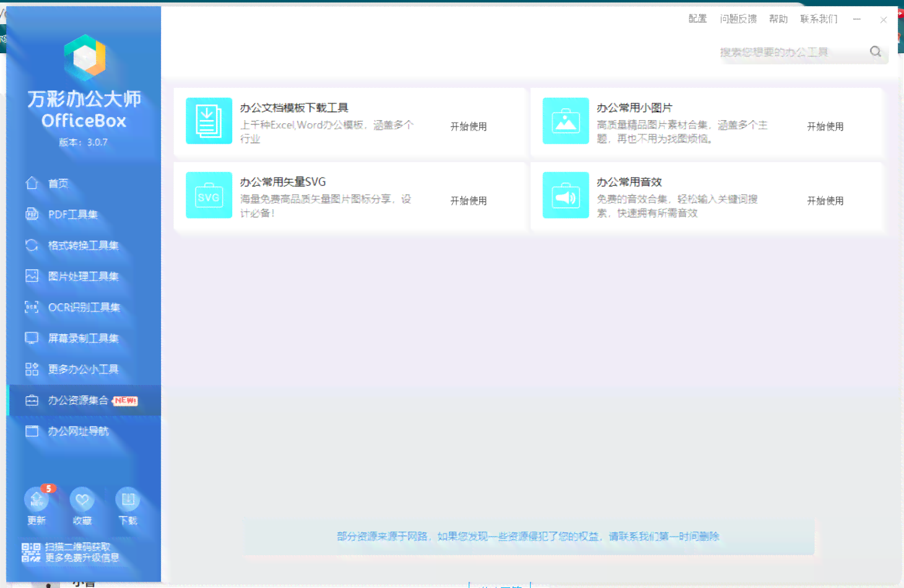904x588 pixels.
Task: Click the QR code icon
Action: click(x=31, y=552)
